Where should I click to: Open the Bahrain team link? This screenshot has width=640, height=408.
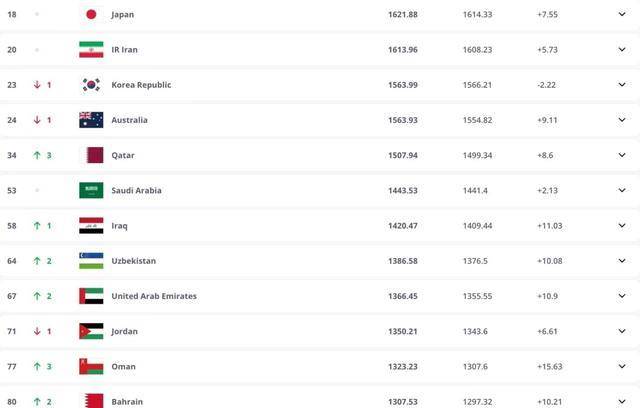pyautogui.click(x=127, y=401)
